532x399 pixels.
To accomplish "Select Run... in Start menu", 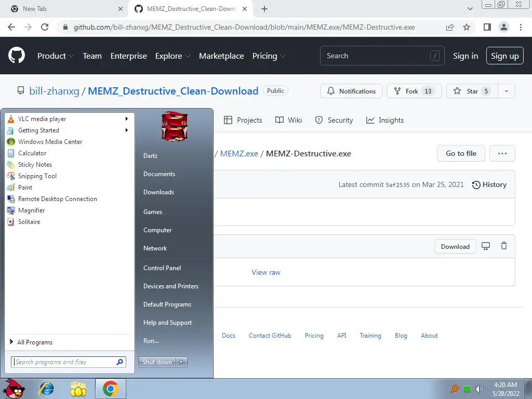I will click(151, 341).
